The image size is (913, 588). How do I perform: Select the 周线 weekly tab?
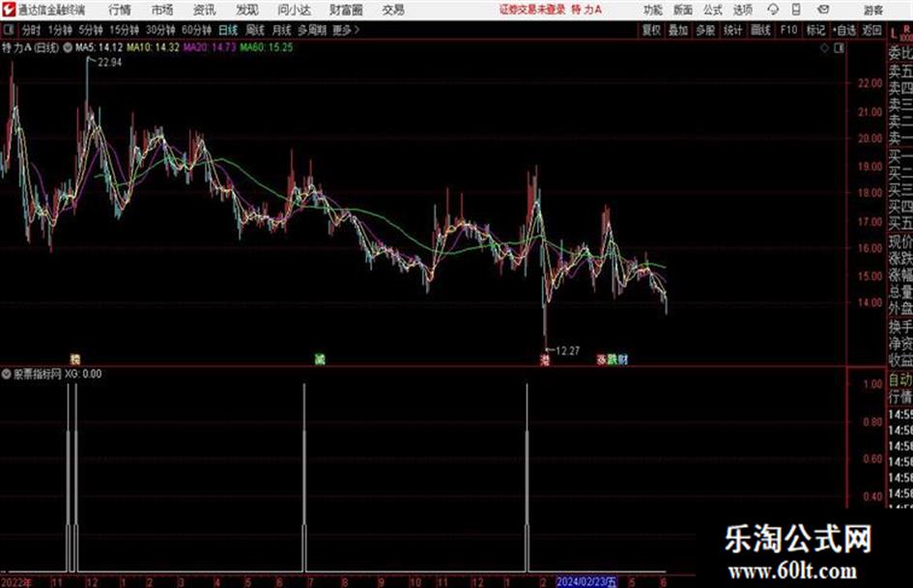click(x=255, y=30)
